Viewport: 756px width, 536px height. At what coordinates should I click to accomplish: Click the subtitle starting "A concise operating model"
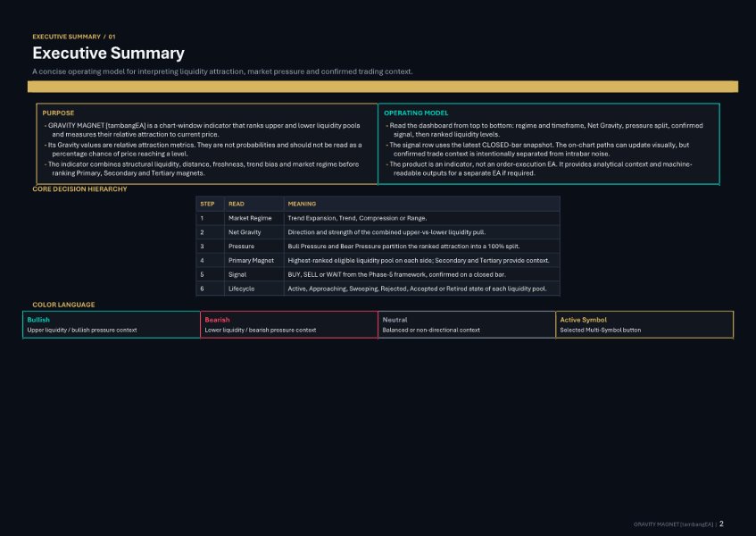tap(222, 71)
